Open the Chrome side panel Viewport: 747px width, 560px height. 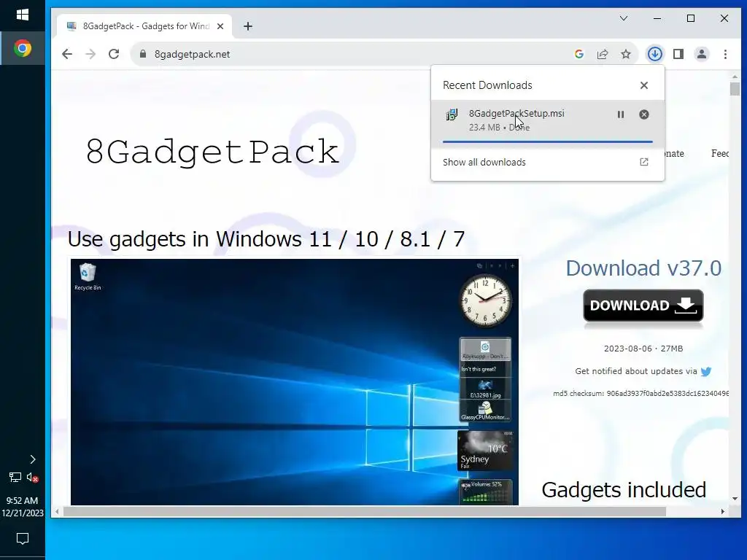tap(678, 54)
